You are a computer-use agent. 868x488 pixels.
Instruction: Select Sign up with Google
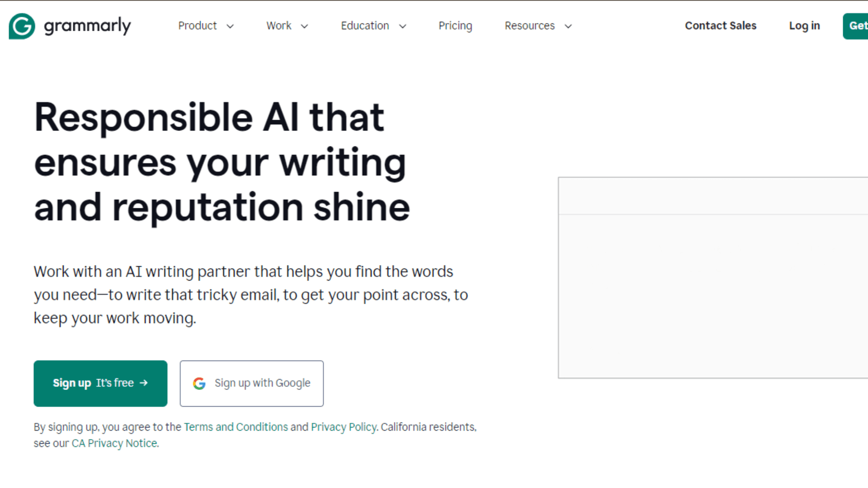(x=251, y=383)
